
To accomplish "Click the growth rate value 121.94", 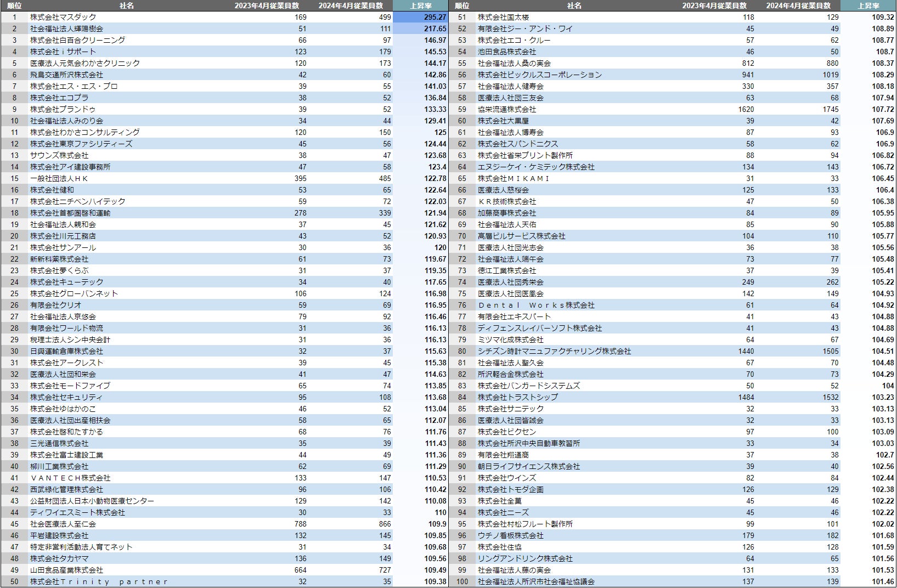I will click(435, 213).
